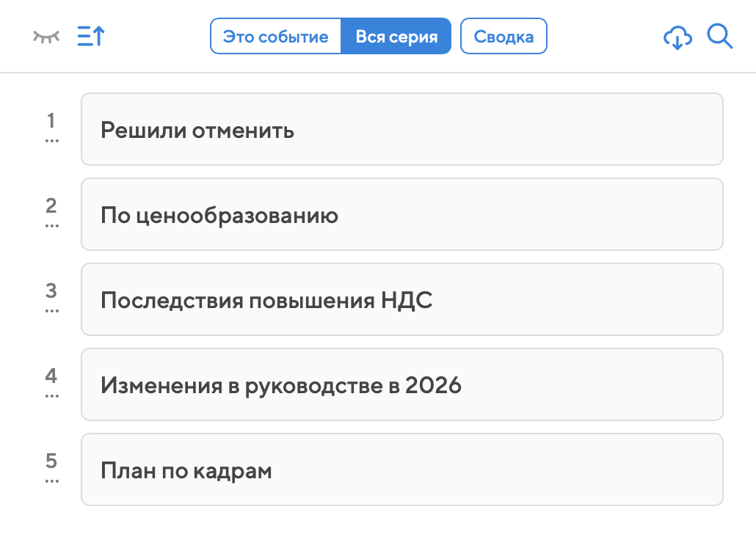Viewport: 756px width, 534px height.
Task: Click the cloud download icon
Action: tap(677, 37)
